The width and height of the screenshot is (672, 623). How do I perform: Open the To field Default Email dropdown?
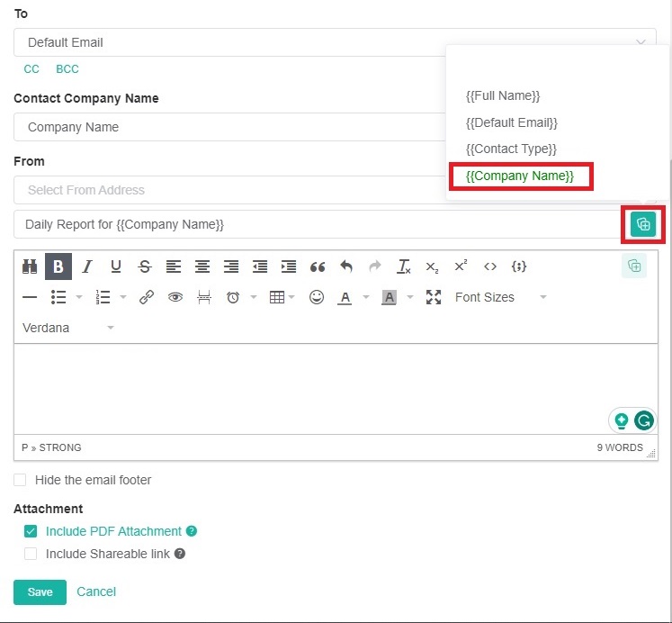pos(335,42)
